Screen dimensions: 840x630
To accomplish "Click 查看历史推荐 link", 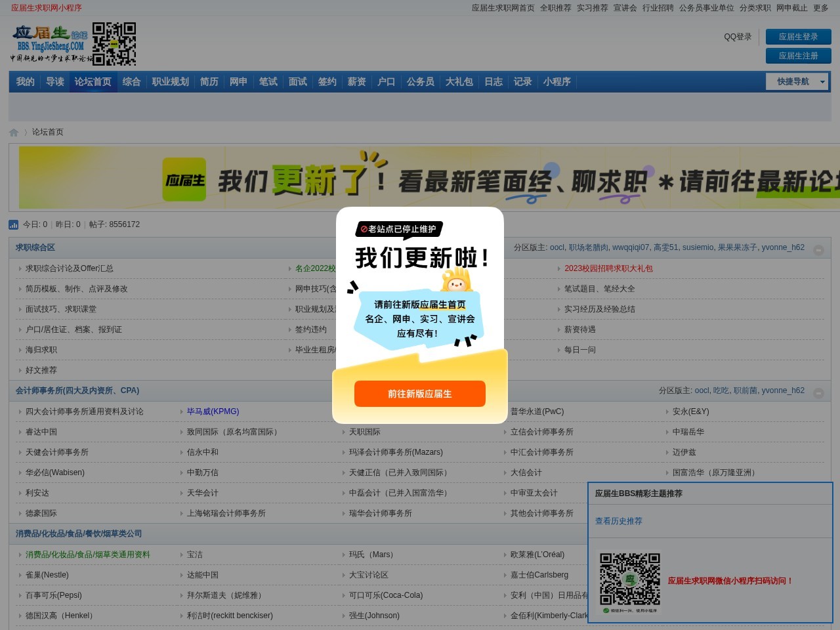I will pyautogui.click(x=619, y=521).
